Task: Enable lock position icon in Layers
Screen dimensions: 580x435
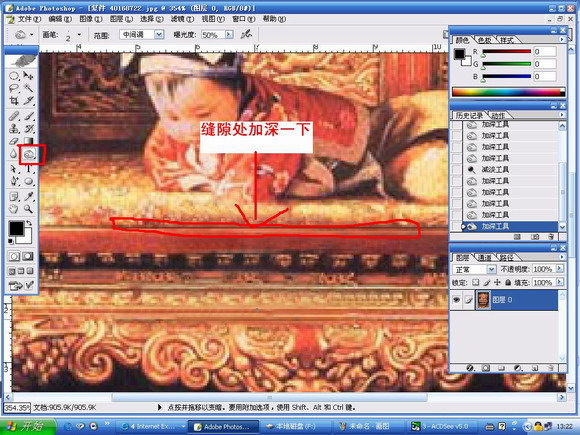Action: click(498, 283)
